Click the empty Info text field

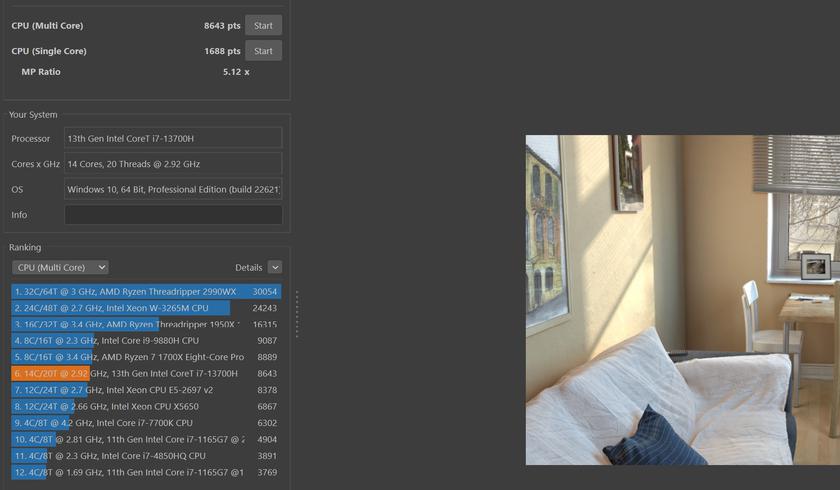click(173, 215)
